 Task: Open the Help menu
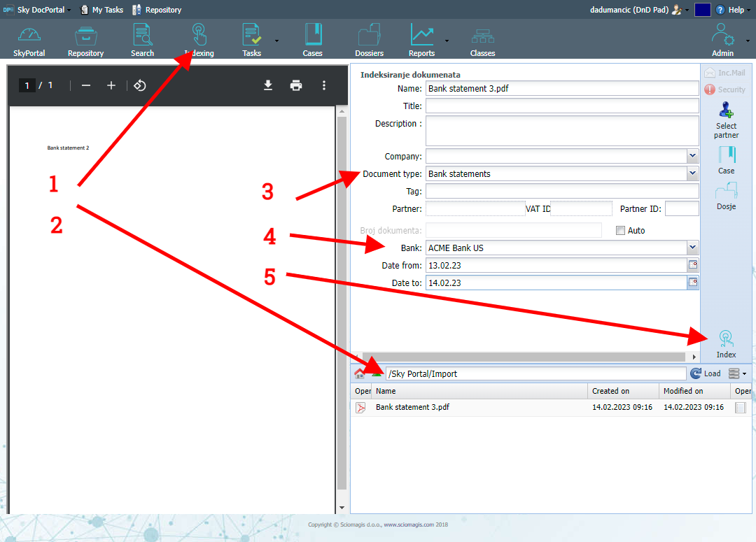tap(736, 10)
